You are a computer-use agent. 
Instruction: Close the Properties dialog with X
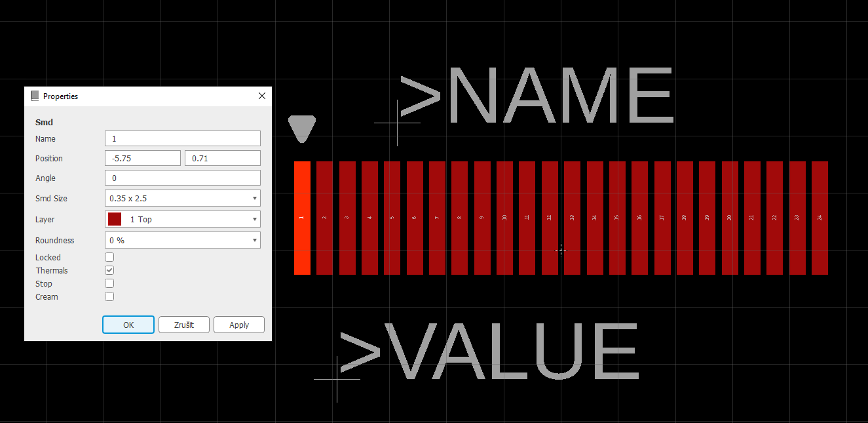262,96
